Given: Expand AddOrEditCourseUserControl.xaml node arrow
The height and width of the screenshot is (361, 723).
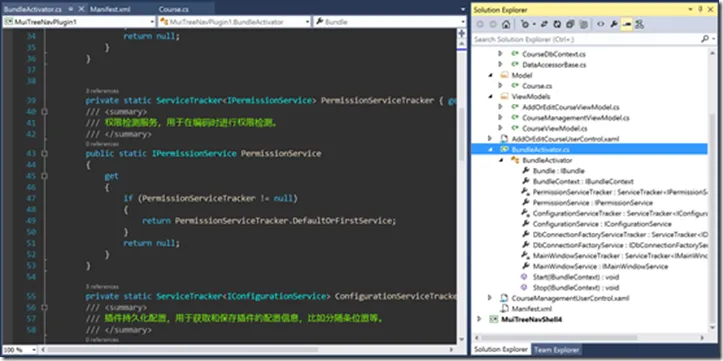Looking at the screenshot, I should point(490,138).
